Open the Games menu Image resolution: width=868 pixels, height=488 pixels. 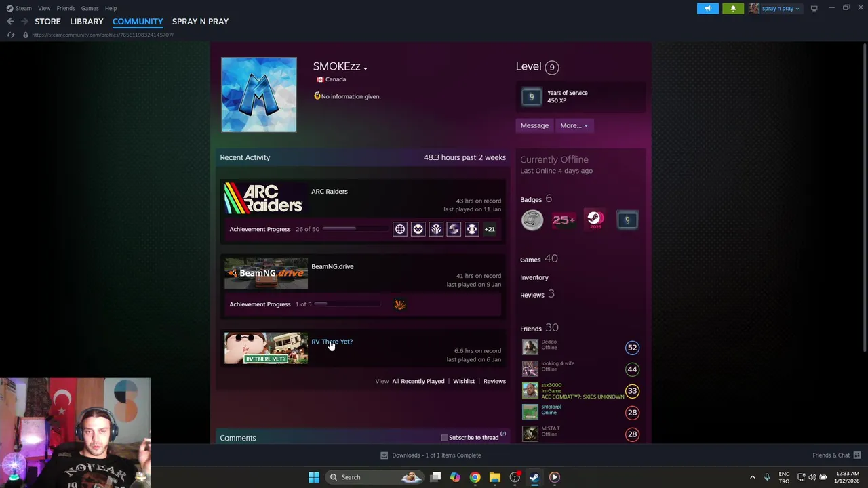[90, 8]
